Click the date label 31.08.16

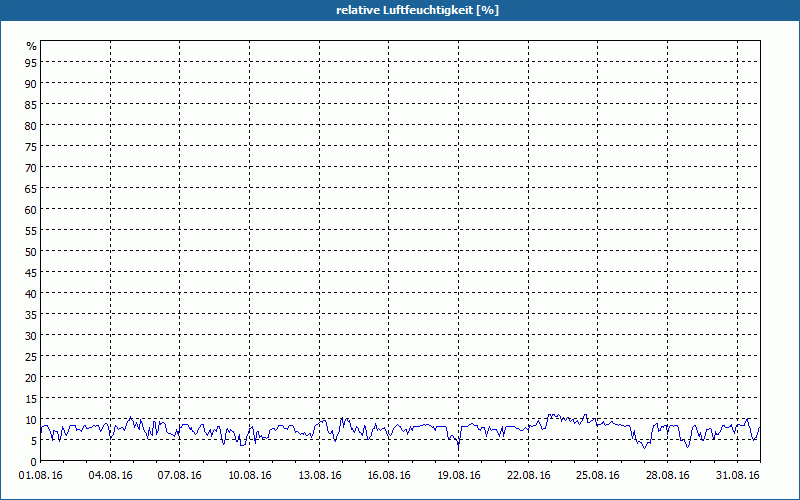point(737,476)
